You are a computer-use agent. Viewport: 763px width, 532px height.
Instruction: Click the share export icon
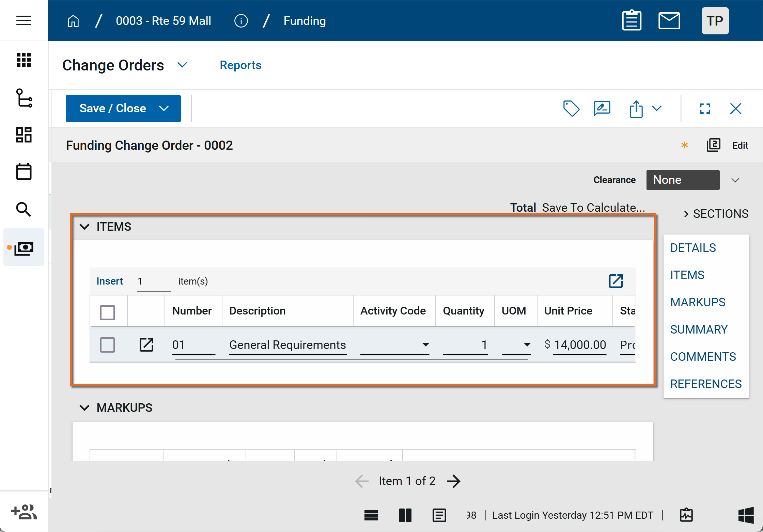click(x=636, y=109)
